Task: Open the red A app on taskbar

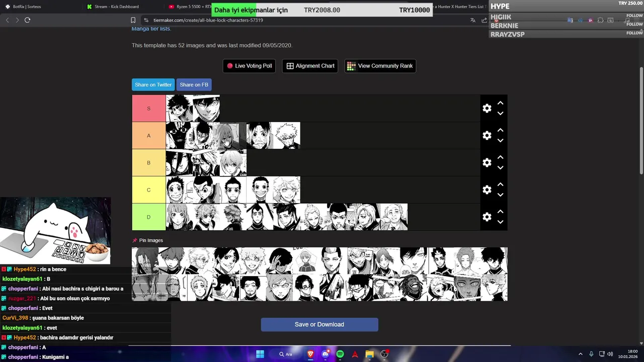Action: coord(355,354)
